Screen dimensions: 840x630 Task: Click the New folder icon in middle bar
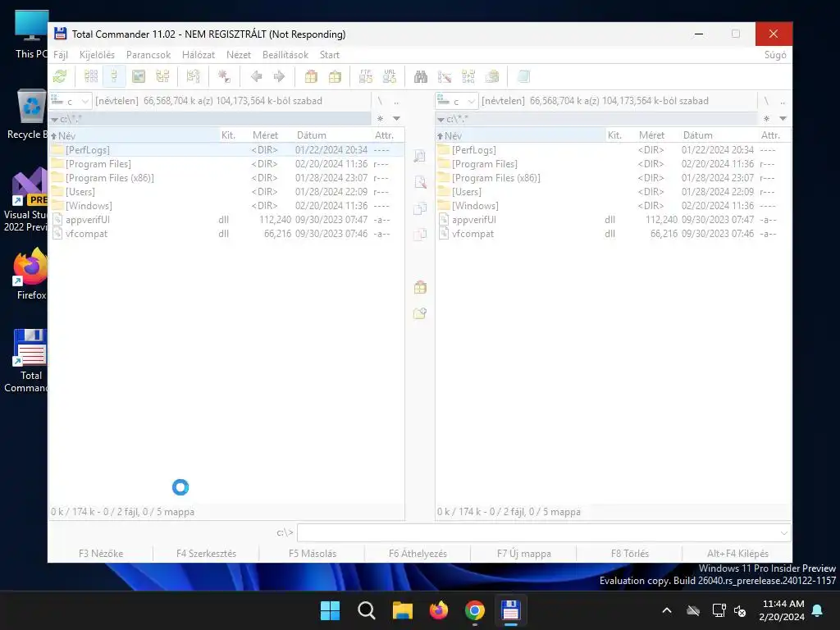tap(420, 313)
